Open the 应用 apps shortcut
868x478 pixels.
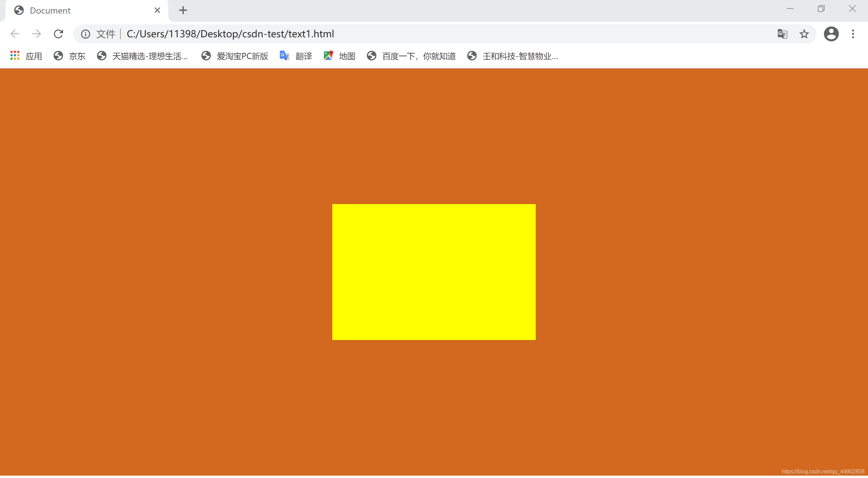(26, 56)
